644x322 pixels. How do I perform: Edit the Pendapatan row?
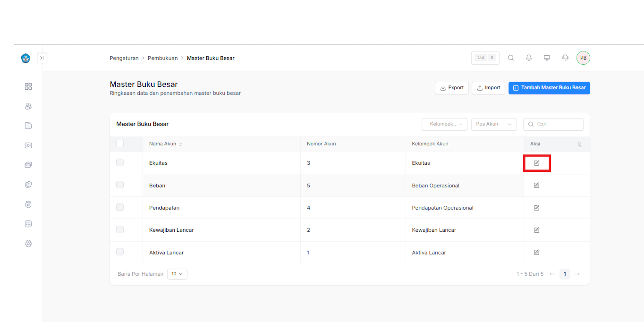pyautogui.click(x=536, y=208)
